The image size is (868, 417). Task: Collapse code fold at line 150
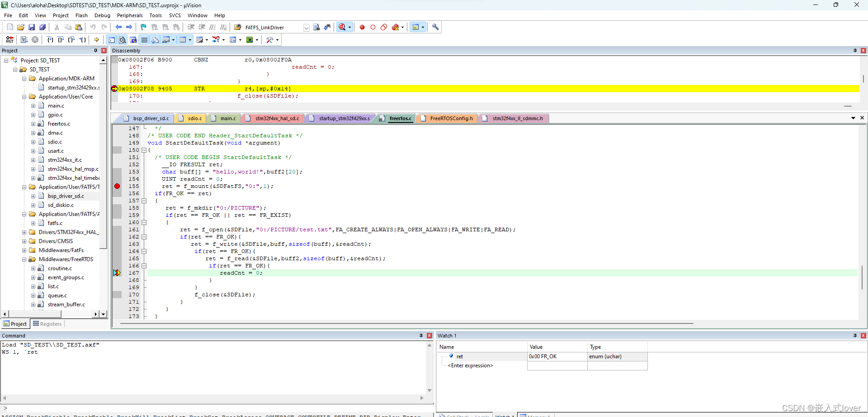click(x=144, y=150)
